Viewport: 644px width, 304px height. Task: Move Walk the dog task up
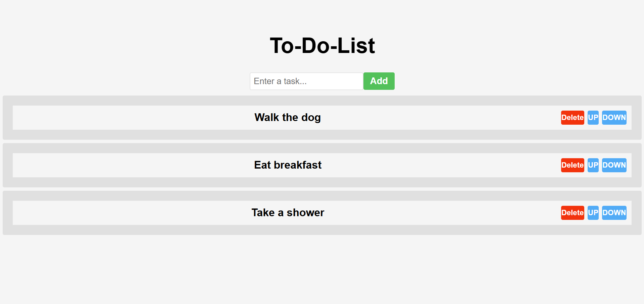(593, 118)
